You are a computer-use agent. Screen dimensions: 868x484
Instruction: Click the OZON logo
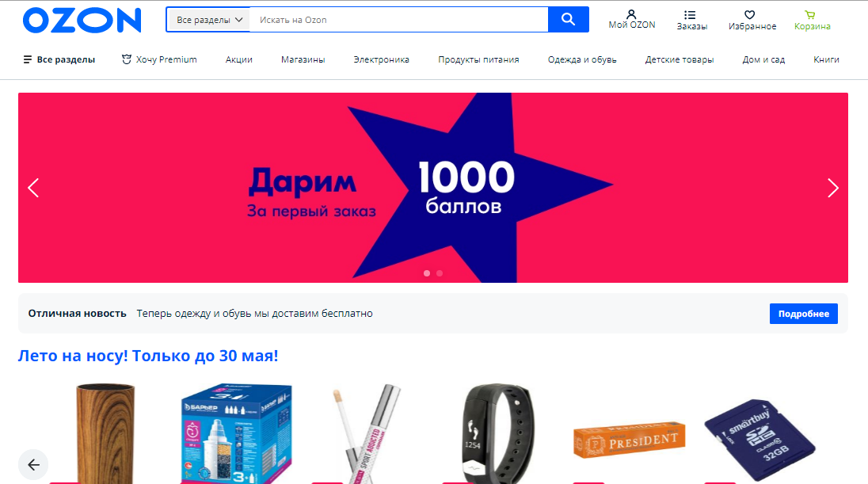[82, 21]
